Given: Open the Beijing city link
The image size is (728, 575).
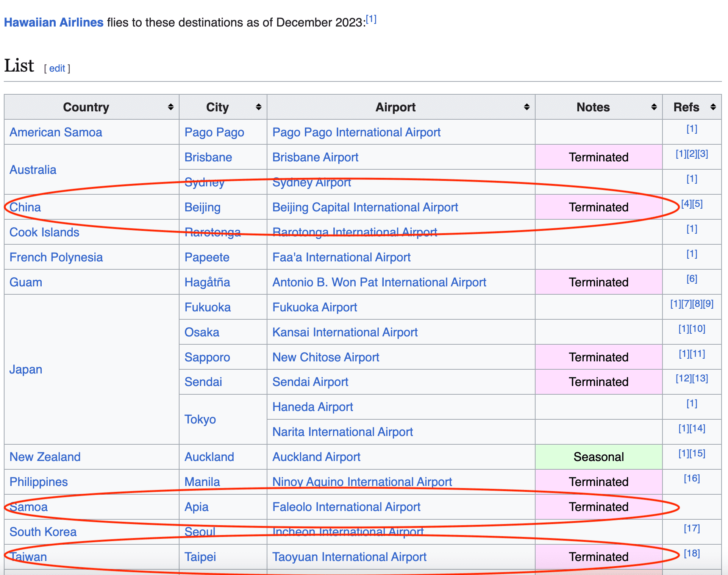Looking at the screenshot, I should pyautogui.click(x=203, y=207).
